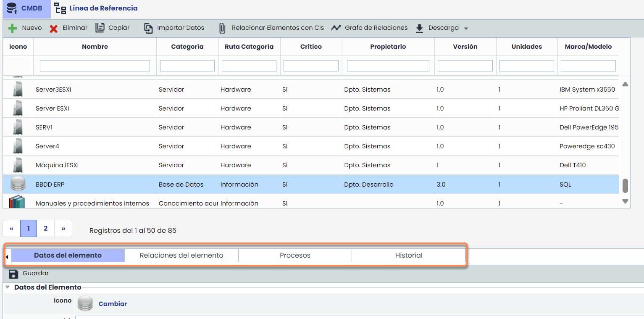Screen dimensions: 644x319
Task: Click the Cambiar icon link
Action: point(113,304)
